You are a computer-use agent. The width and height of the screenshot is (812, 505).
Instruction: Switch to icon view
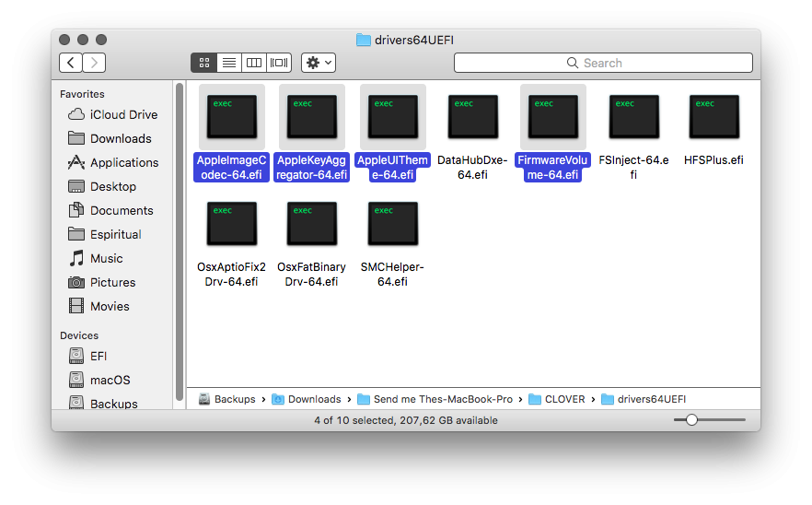pyautogui.click(x=204, y=63)
